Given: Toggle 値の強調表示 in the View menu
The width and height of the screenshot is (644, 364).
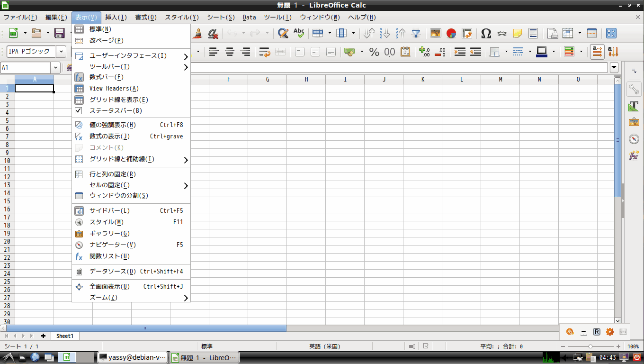Looking at the screenshot, I should coord(131,125).
